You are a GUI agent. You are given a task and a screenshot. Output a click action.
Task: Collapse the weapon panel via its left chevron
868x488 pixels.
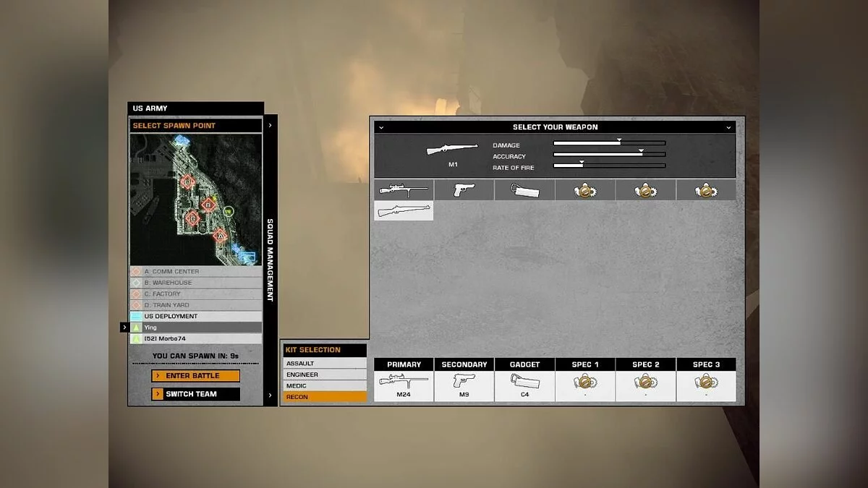coord(380,127)
